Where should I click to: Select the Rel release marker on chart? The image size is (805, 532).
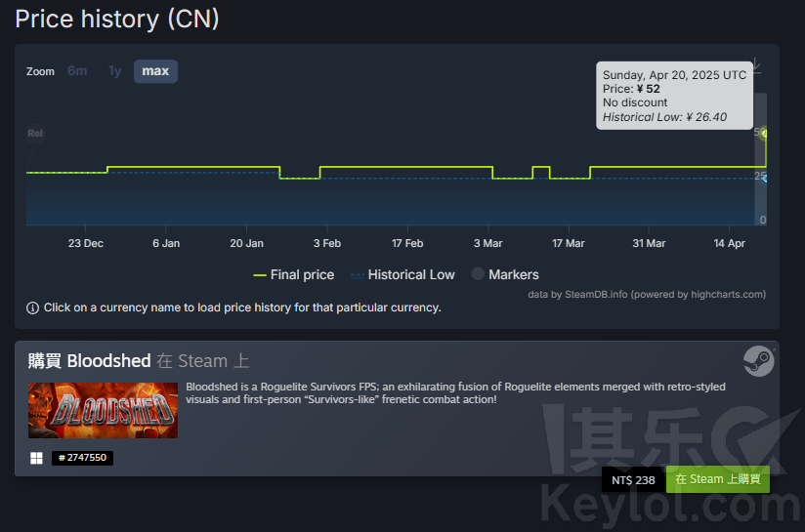[x=35, y=134]
